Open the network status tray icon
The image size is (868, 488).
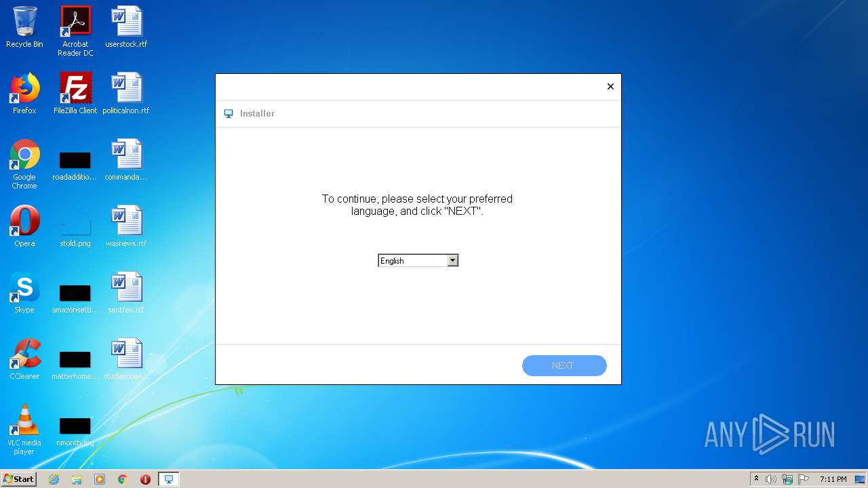pyautogui.click(x=787, y=479)
